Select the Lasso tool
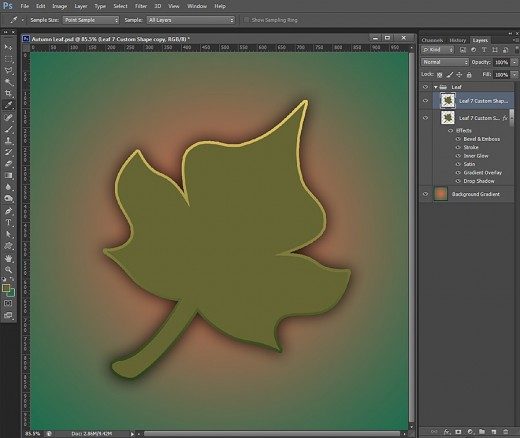The image size is (520, 438). [x=8, y=71]
